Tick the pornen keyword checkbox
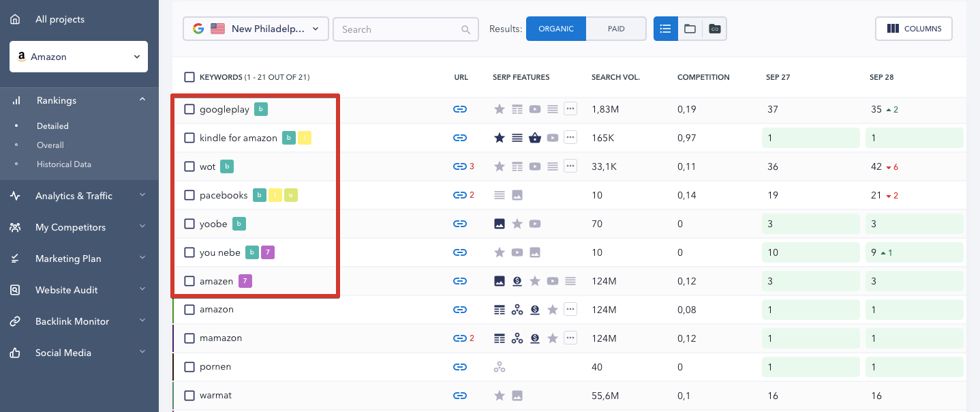Screen dimensions: 980x412 [189, 367]
